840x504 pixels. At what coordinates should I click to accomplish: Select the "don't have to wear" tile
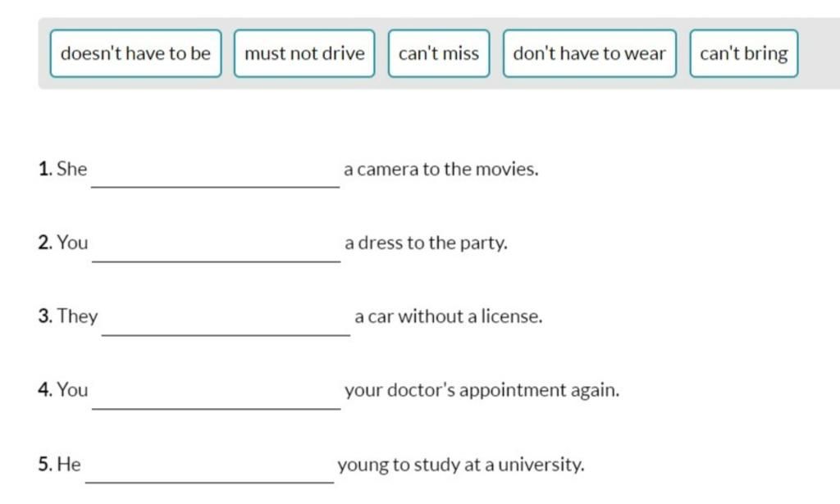[x=589, y=53]
